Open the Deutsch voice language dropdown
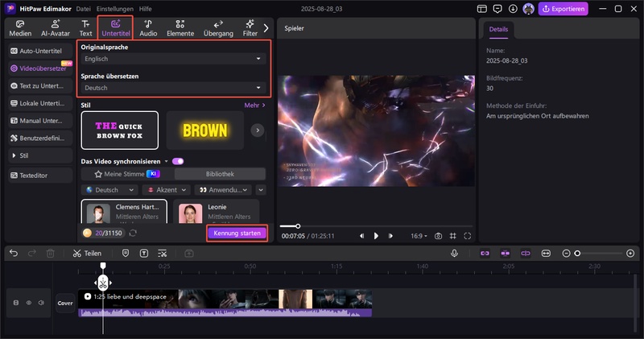 click(110, 190)
